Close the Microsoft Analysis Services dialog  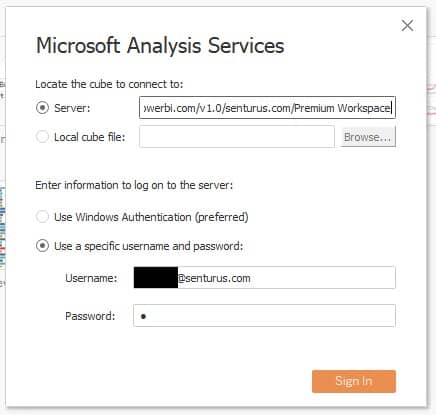coord(407,25)
